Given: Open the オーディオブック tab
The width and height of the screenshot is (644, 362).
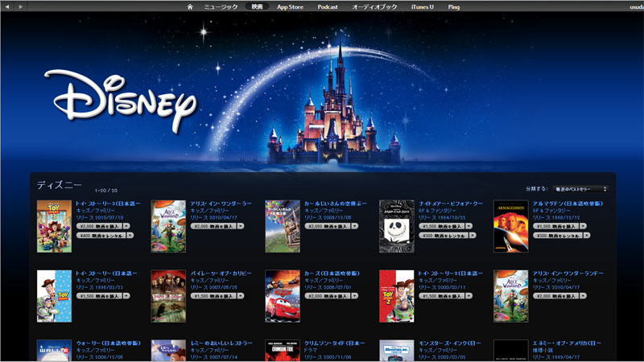Looking at the screenshot, I should coord(374,6).
